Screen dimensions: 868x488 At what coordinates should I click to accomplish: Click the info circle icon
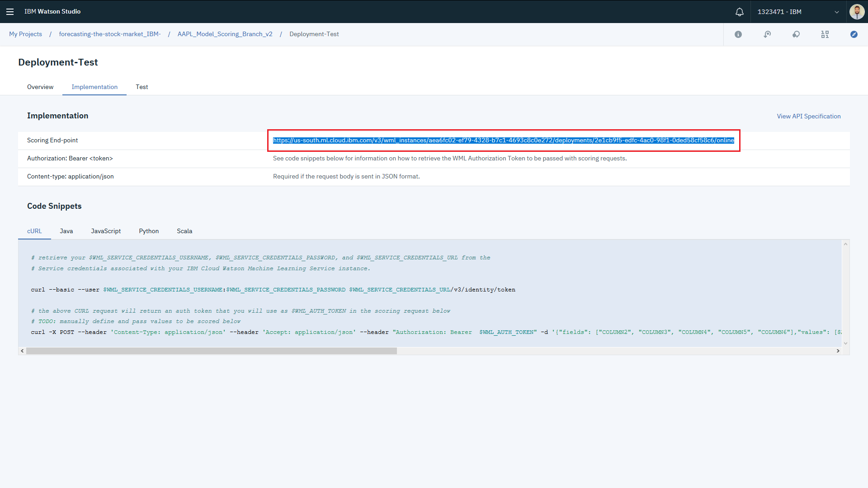click(738, 34)
